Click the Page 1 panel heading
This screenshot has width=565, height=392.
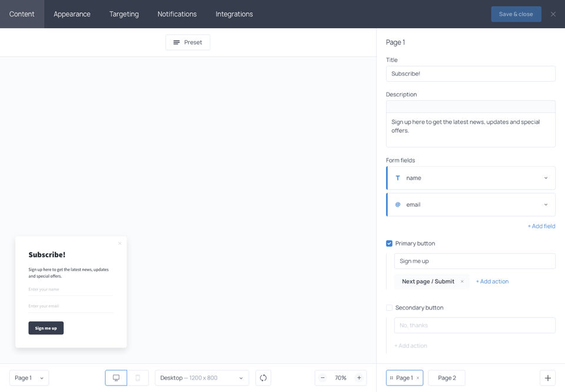tap(395, 42)
